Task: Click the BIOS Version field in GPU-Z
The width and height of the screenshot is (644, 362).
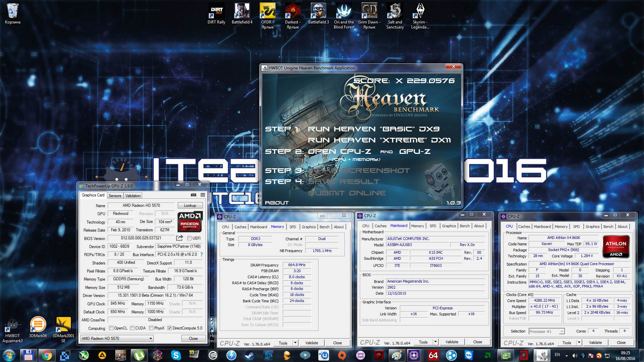Action: pos(141,238)
